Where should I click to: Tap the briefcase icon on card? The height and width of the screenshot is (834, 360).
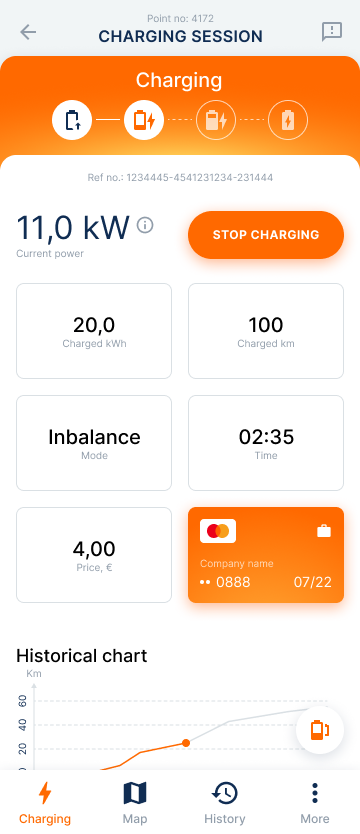click(324, 530)
